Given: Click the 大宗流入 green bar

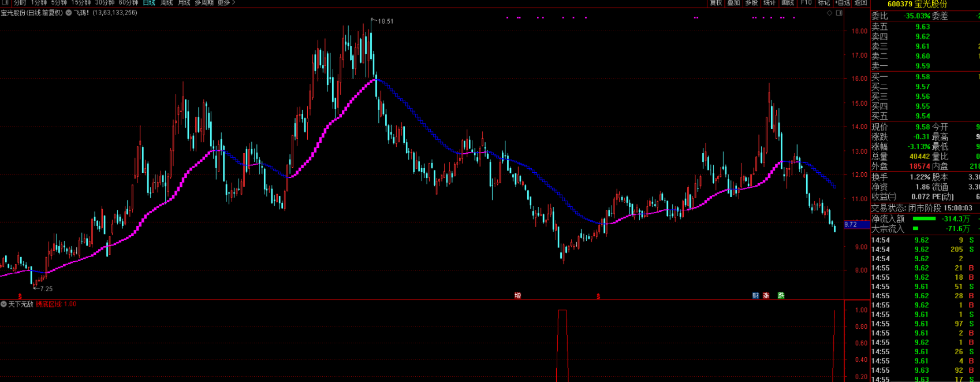Looking at the screenshot, I should (x=915, y=229).
